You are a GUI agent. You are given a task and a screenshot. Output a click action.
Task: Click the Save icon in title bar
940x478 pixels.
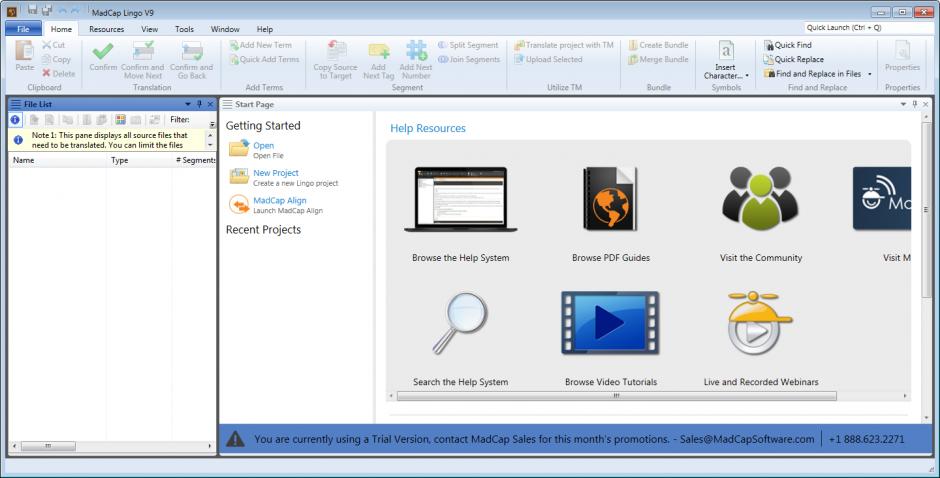point(32,10)
